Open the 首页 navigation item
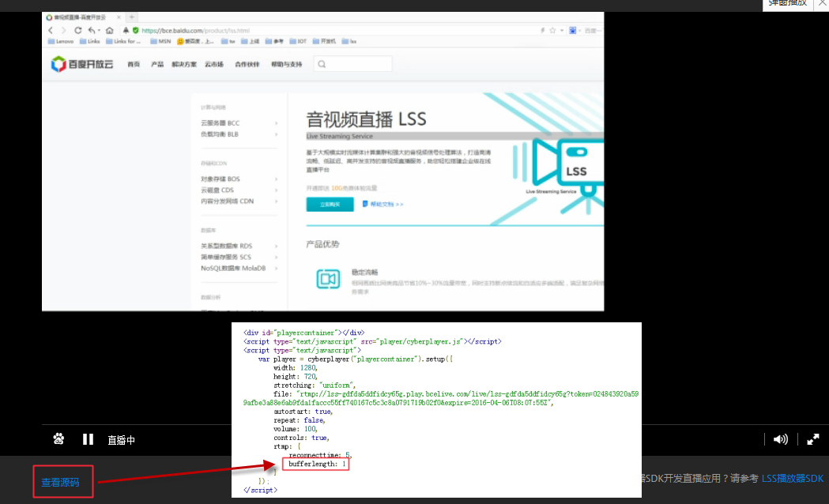829x504 pixels. [x=134, y=65]
